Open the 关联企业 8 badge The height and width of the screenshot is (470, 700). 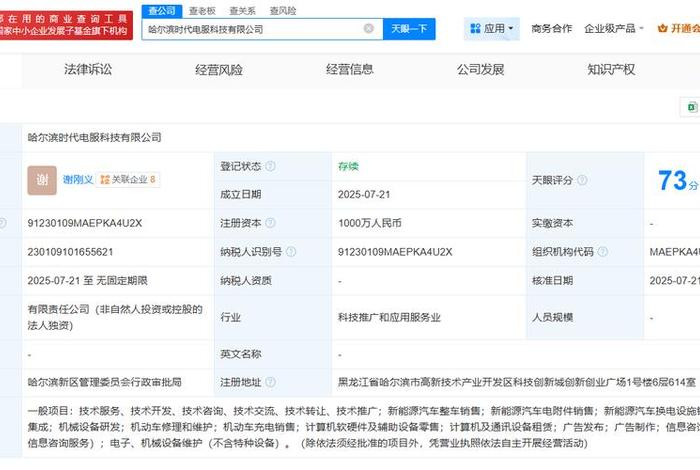pyautogui.click(x=128, y=179)
